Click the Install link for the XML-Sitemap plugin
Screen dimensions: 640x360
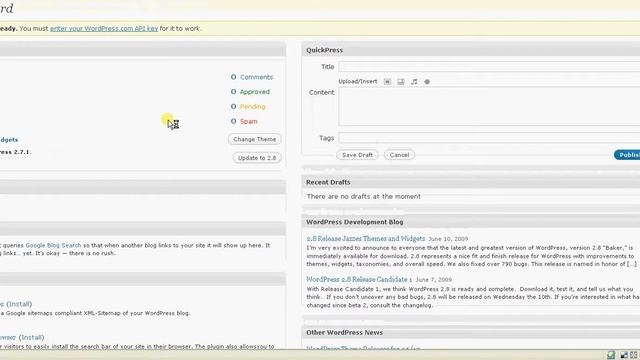(x=19, y=304)
